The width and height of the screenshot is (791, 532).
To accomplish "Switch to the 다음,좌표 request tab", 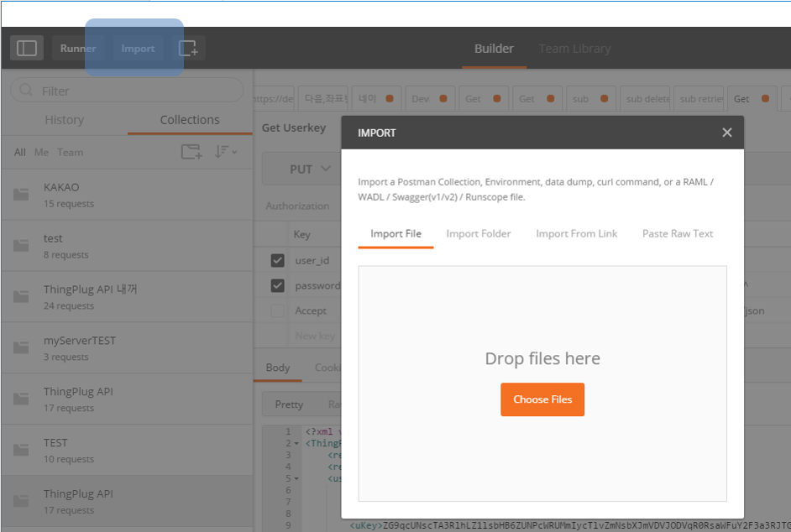I will 322,99.
